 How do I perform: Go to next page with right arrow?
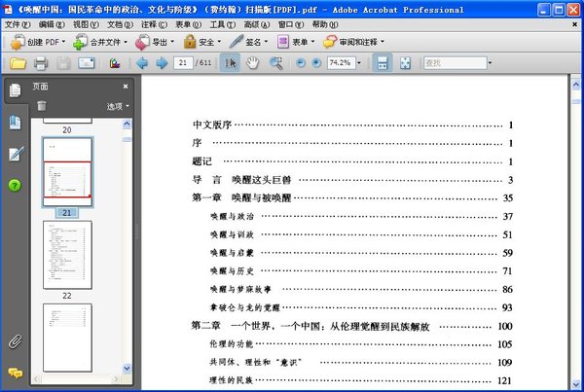click(x=162, y=63)
